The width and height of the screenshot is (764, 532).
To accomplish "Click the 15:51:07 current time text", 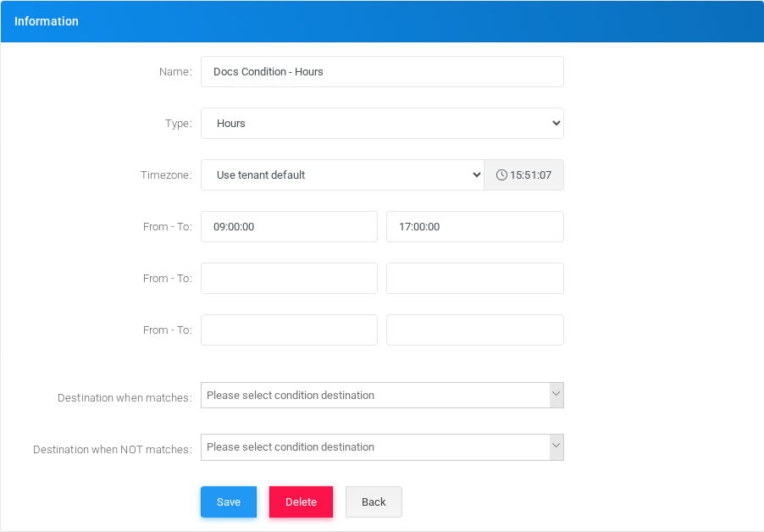I will point(530,175).
